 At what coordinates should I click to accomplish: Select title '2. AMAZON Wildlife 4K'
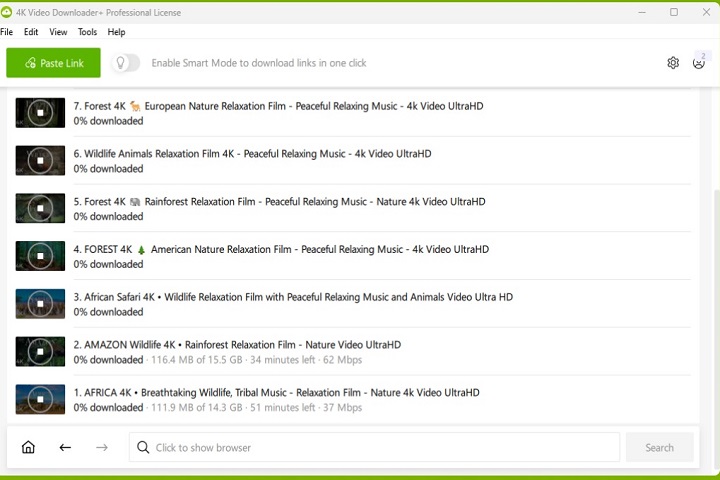coord(237,345)
